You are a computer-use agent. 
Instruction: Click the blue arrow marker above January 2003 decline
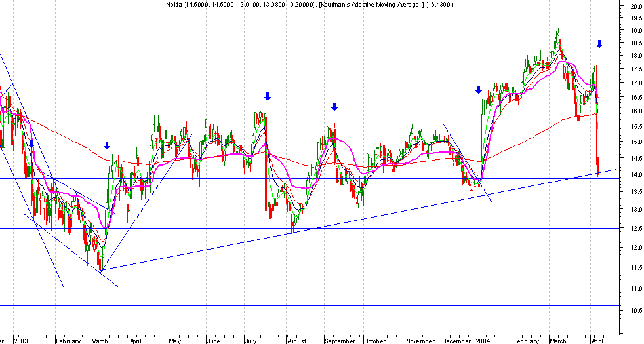31,144
